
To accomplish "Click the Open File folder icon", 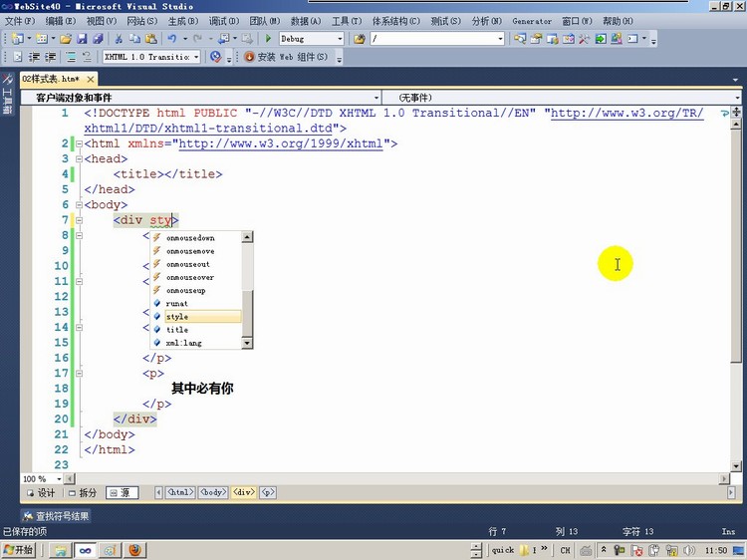I will [x=66, y=39].
